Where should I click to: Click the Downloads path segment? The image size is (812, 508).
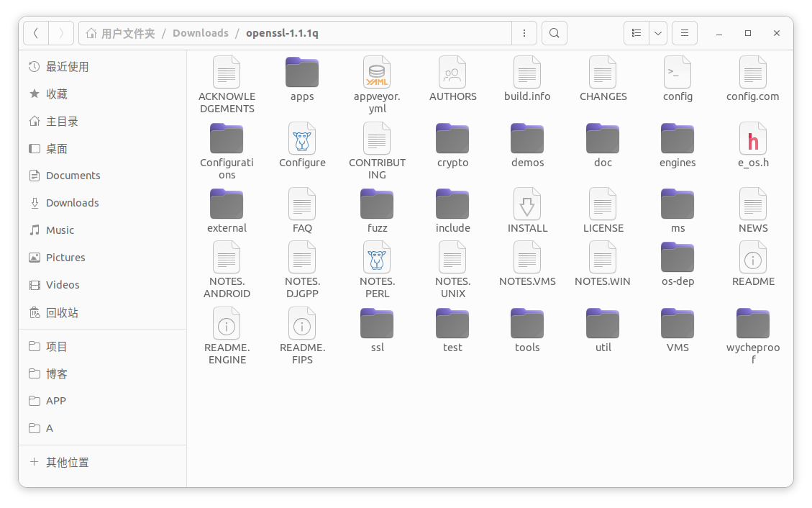pyautogui.click(x=201, y=33)
